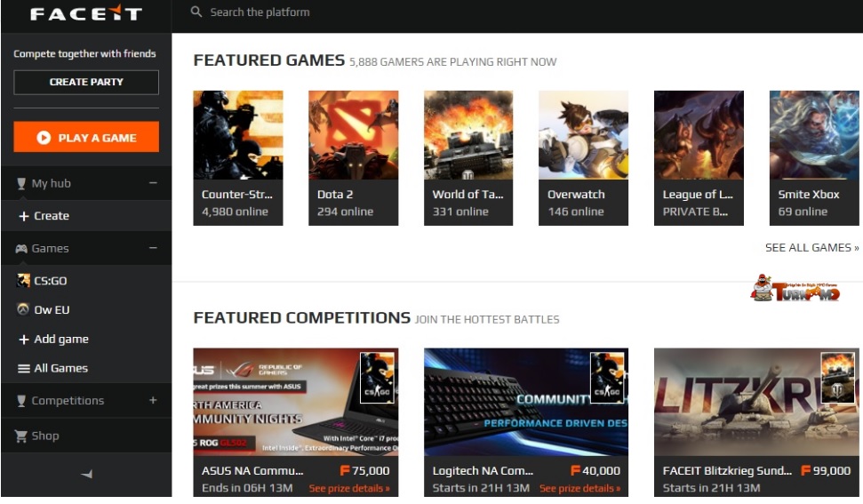This screenshot has height=504, width=863.
Task: Open the Smite Xbox game thumbnail
Action: tap(814, 135)
